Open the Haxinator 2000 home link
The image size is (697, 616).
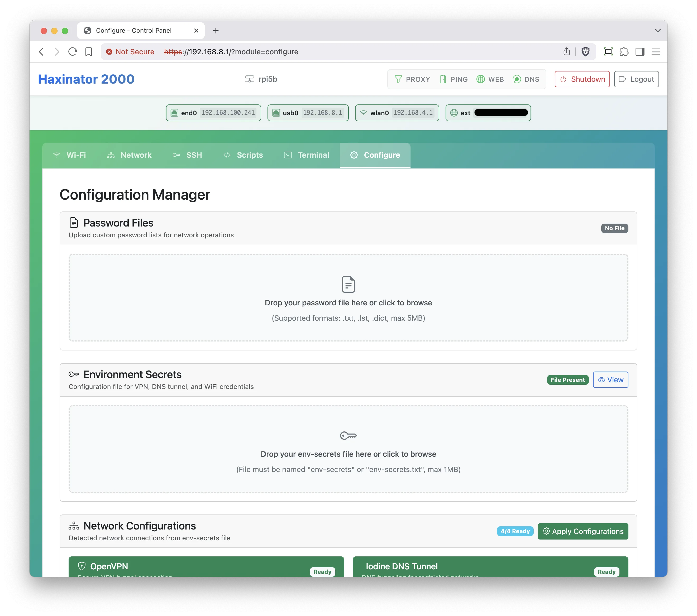tap(86, 79)
